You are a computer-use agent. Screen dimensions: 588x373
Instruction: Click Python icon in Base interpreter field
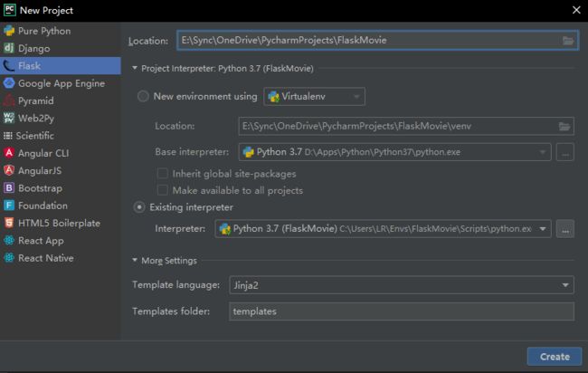(248, 152)
